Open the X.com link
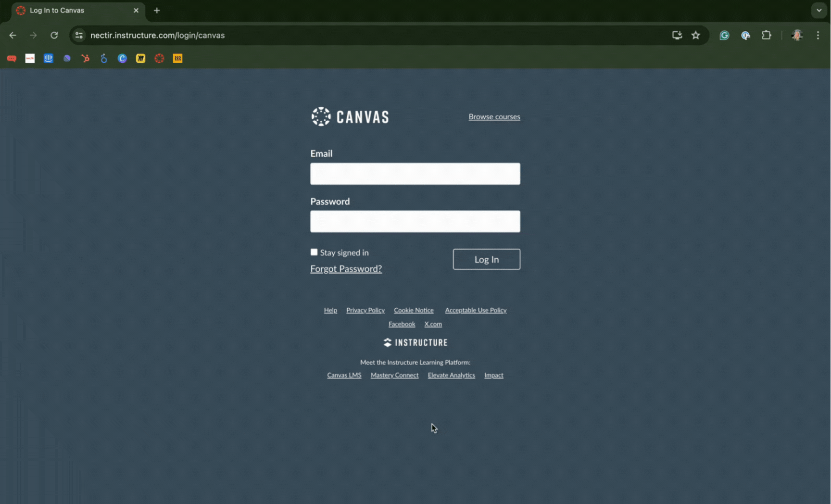Image resolution: width=831 pixels, height=504 pixels. 433,324
